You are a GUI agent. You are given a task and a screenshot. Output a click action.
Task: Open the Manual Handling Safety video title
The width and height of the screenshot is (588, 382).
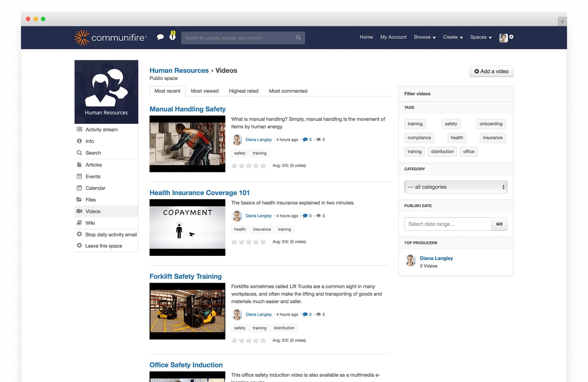[188, 109]
